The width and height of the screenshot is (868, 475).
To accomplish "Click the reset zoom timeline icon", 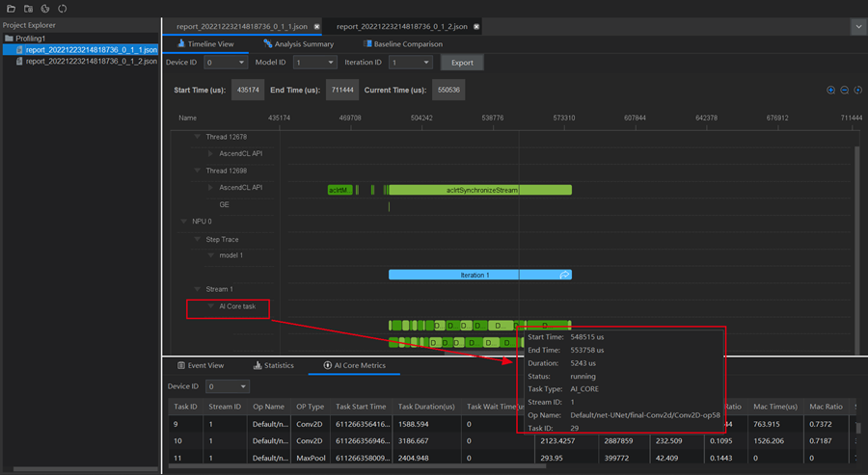I will (857, 90).
